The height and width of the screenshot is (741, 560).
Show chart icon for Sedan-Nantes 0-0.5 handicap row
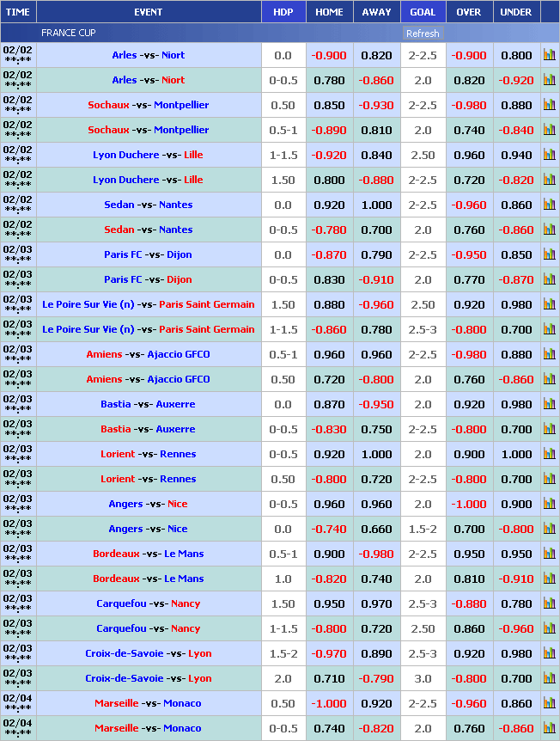point(549,230)
